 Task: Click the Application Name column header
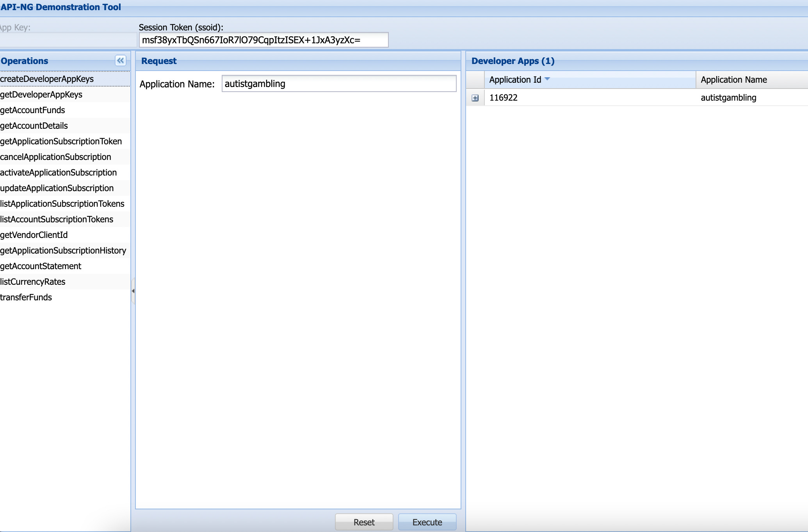point(734,80)
